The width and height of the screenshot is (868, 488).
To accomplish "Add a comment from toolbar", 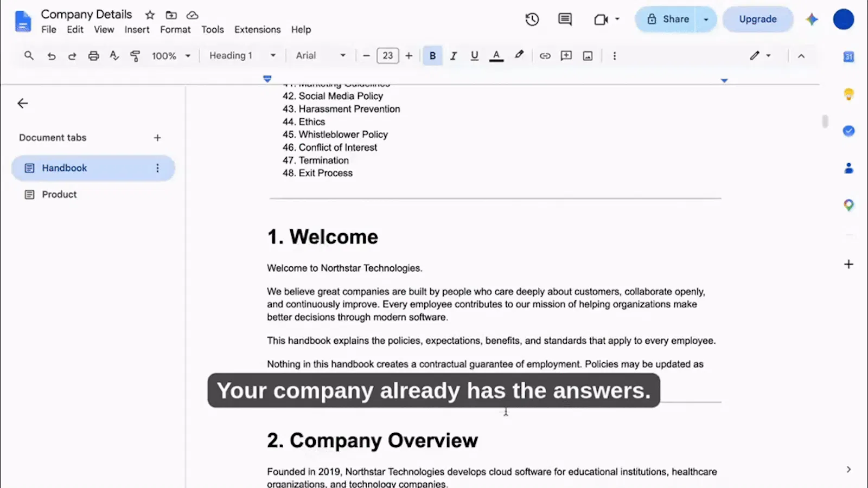I will (566, 55).
